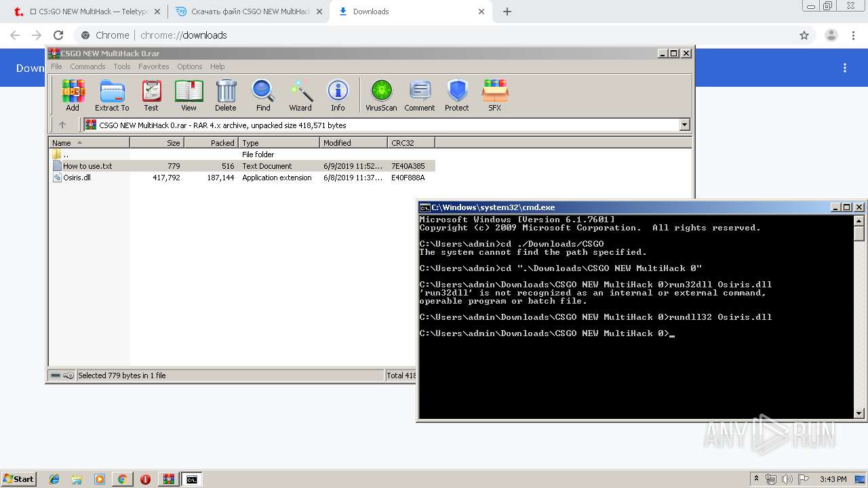Open media player taskbar icon
Screen dimensions: 868x488
(100, 479)
